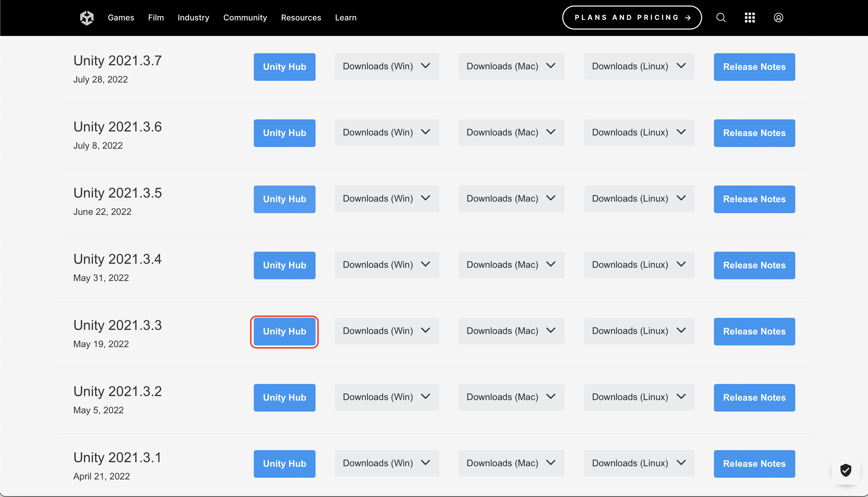
Task: Click the Unity logo icon
Action: click(x=87, y=18)
